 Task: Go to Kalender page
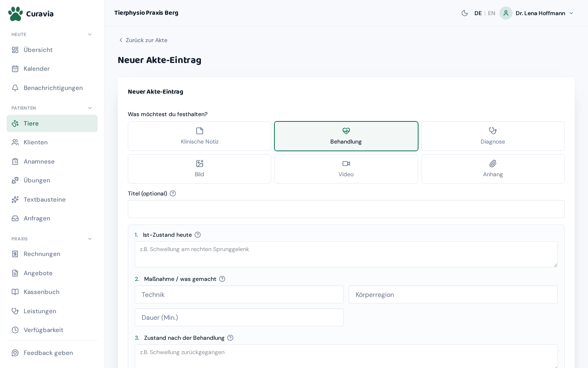(52, 69)
